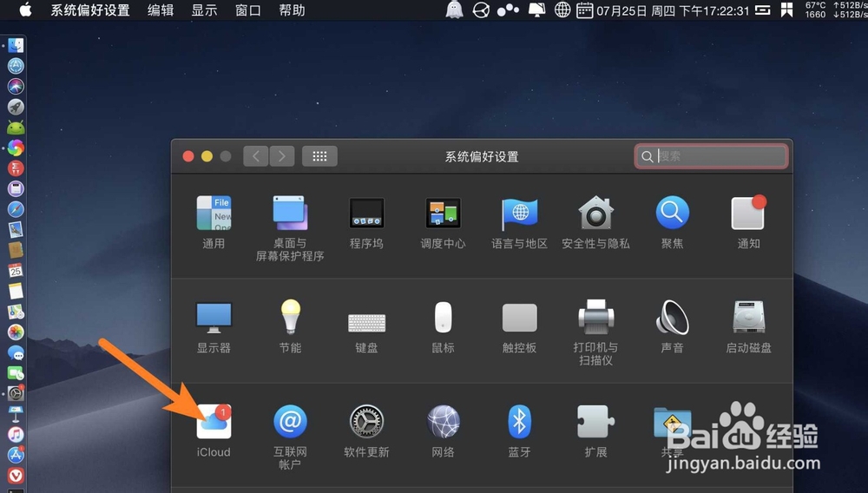Open 键盘 (Keyboard) preferences
The width and height of the screenshot is (868, 493).
tap(366, 323)
